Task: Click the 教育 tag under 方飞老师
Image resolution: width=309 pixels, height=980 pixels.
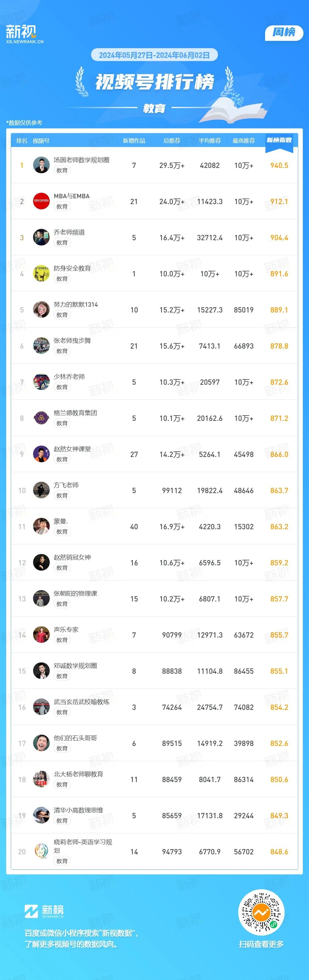Action: (62, 496)
